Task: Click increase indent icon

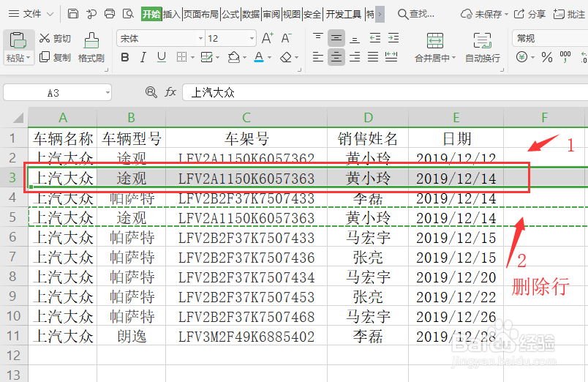Action: (x=393, y=38)
